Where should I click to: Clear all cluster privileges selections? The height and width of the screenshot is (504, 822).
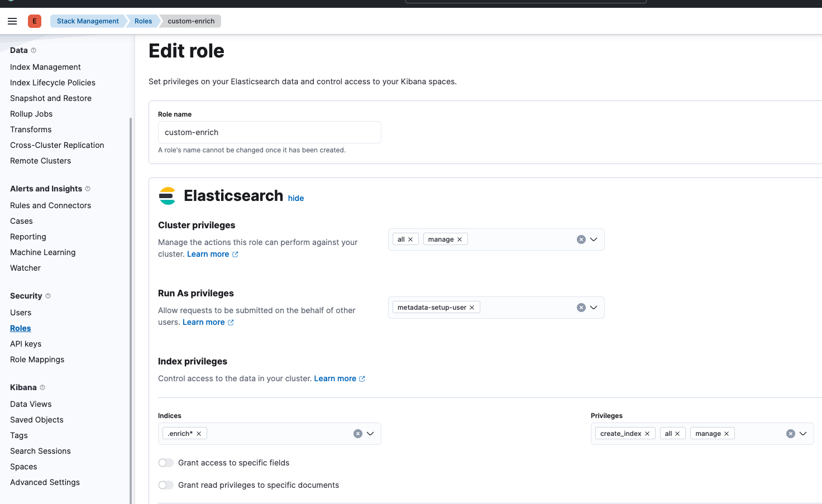(x=581, y=239)
